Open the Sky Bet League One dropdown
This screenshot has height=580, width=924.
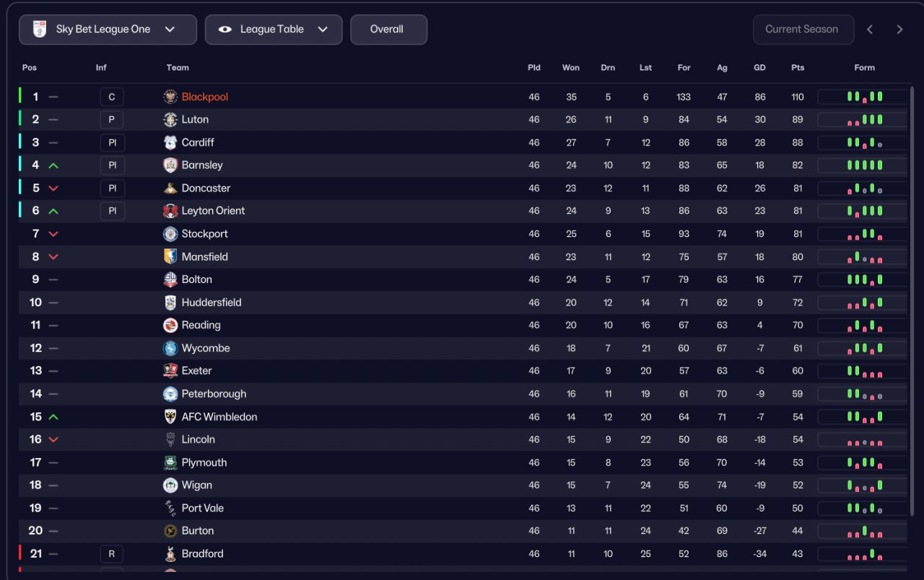click(x=108, y=30)
